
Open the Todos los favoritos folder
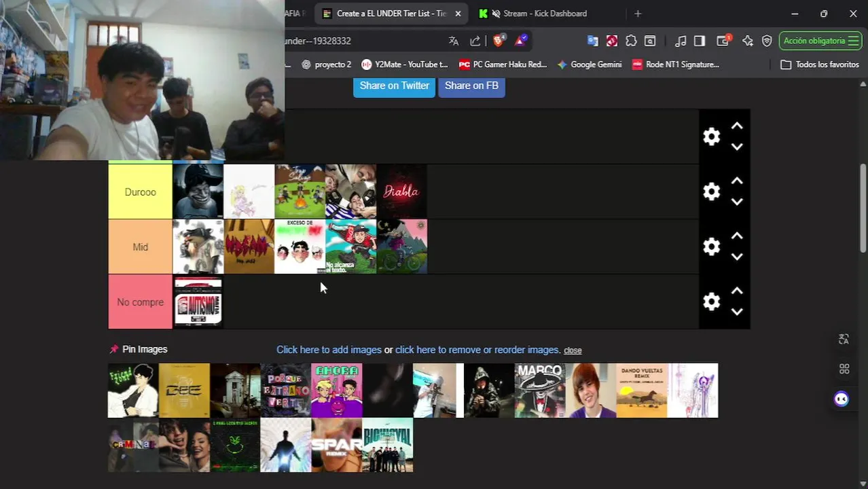[x=820, y=65]
